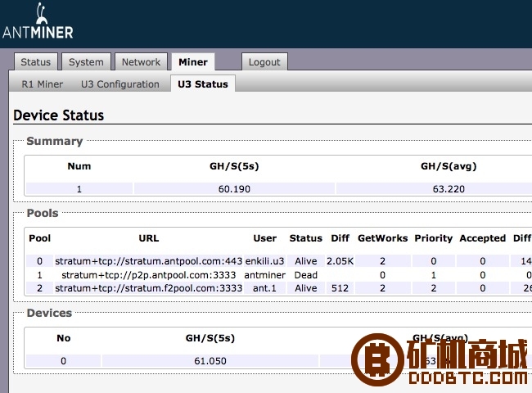Screen dimensions: 532x393
Task: Click the GetWorks column header
Action: point(383,238)
